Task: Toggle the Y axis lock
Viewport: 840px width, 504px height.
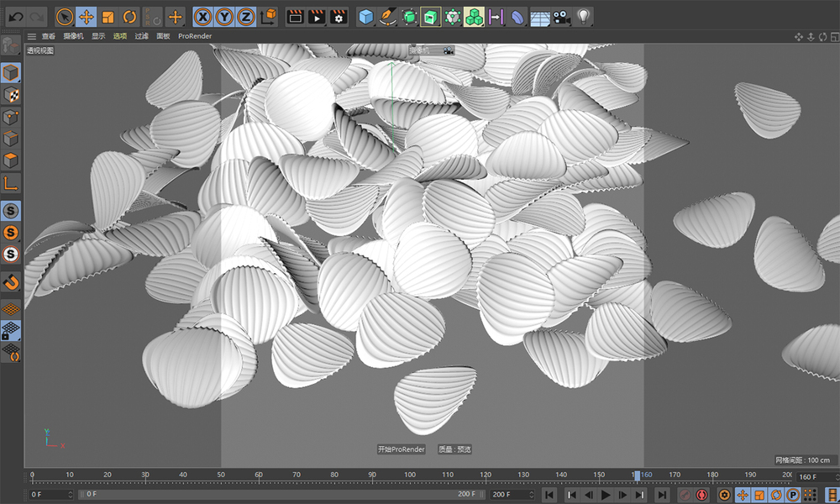Action: pos(223,16)
